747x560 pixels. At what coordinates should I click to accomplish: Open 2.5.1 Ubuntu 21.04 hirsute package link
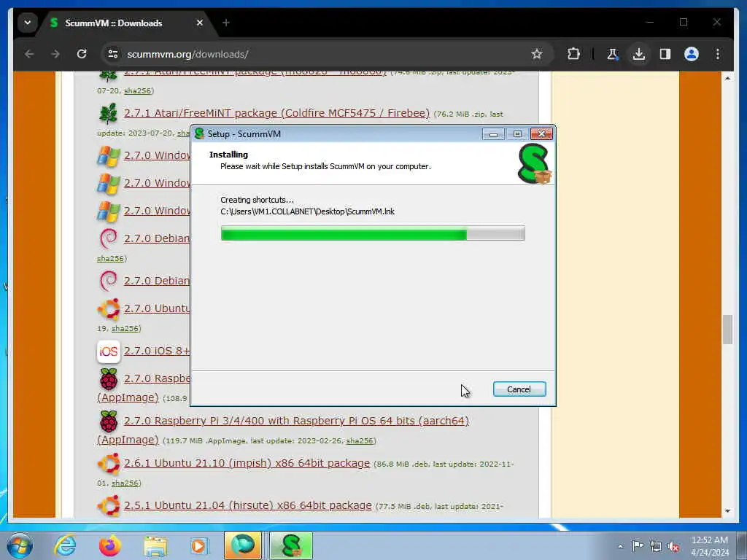[x=248, y=506]
